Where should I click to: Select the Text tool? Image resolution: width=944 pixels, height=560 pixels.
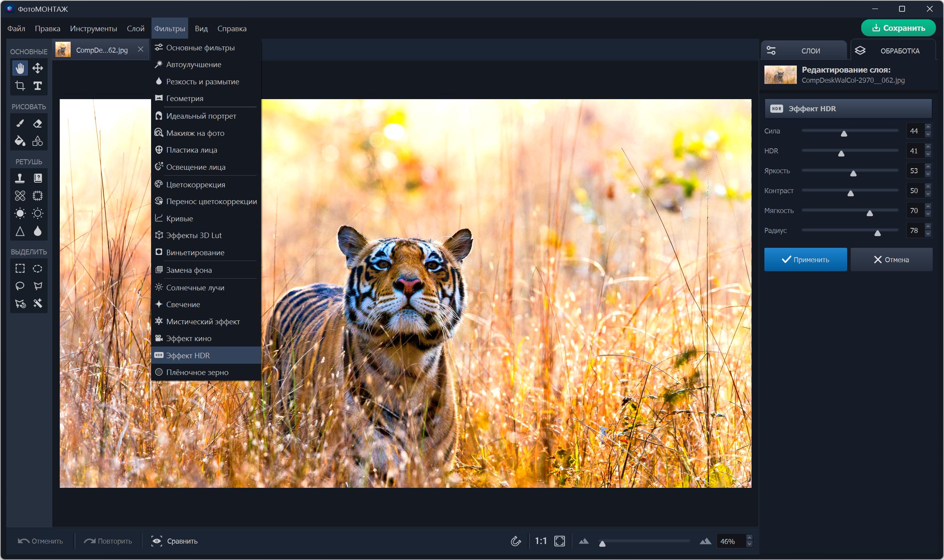pos(37,85)
